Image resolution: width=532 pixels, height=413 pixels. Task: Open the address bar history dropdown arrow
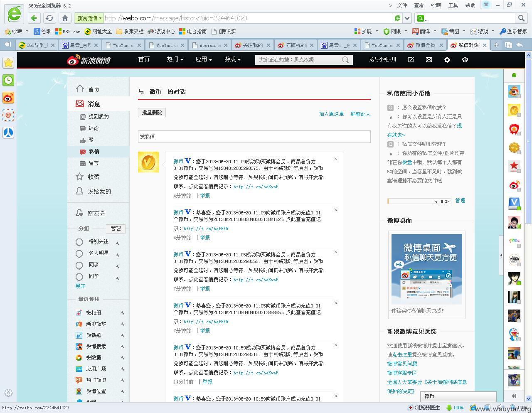click(407, 18)
